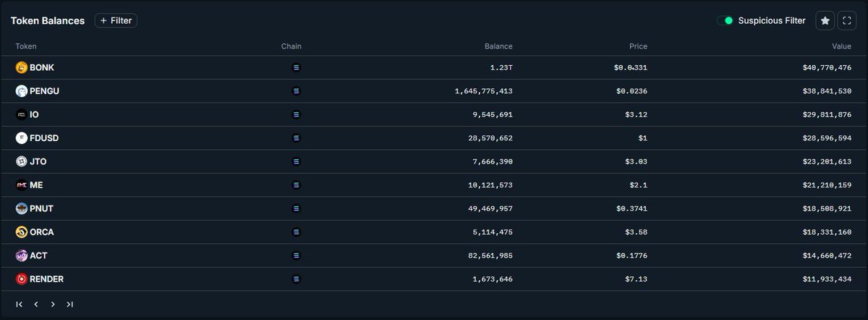Select the JTO value $23,201,613
The width and height of the screenshot is (868, 320).
pos(827,161)
